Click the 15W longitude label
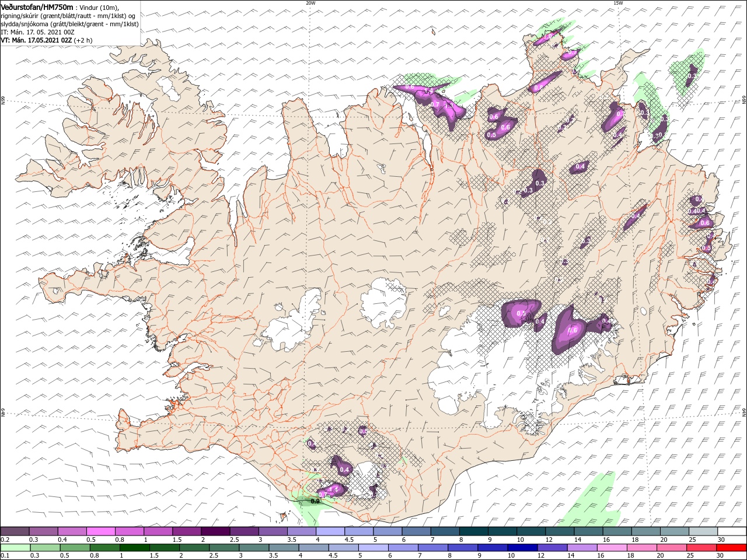This screenshot has width=747, height=560. pyautogui.click(x=618, y=3)
